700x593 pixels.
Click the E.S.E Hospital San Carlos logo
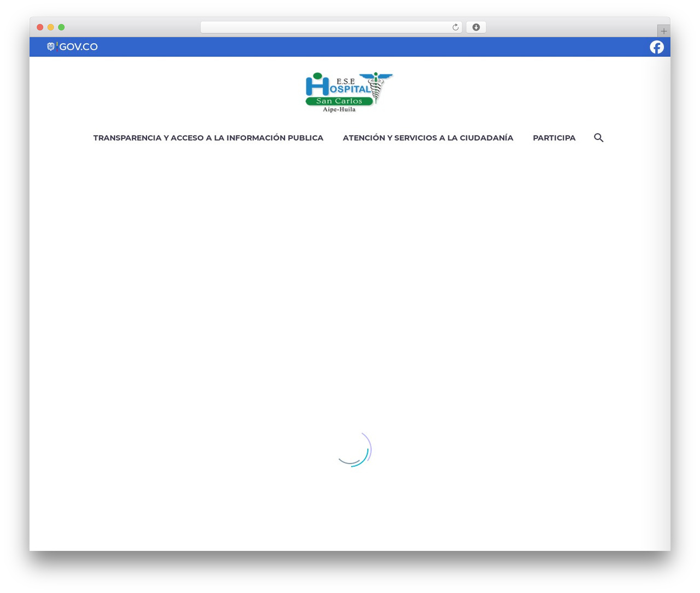pos(349,92)
